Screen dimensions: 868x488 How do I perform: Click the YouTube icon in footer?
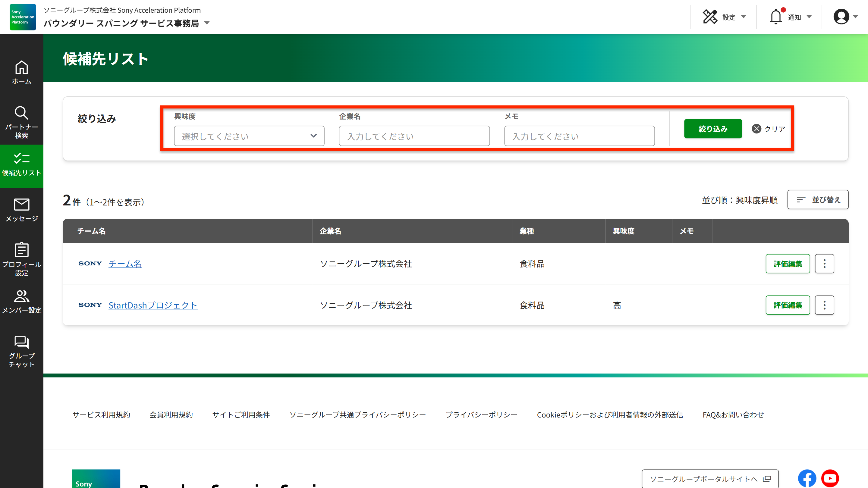[x=830, y=478]
